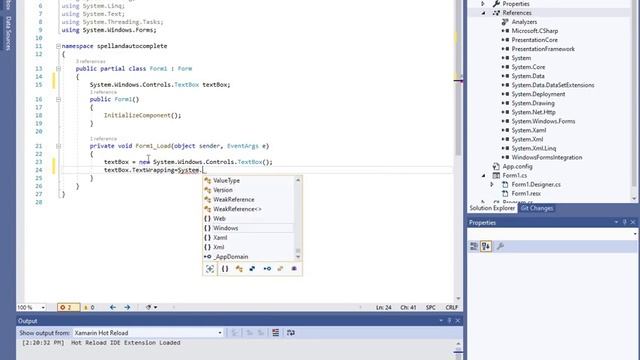Collapse the Form1() constructor region

(x=58, y=99)
